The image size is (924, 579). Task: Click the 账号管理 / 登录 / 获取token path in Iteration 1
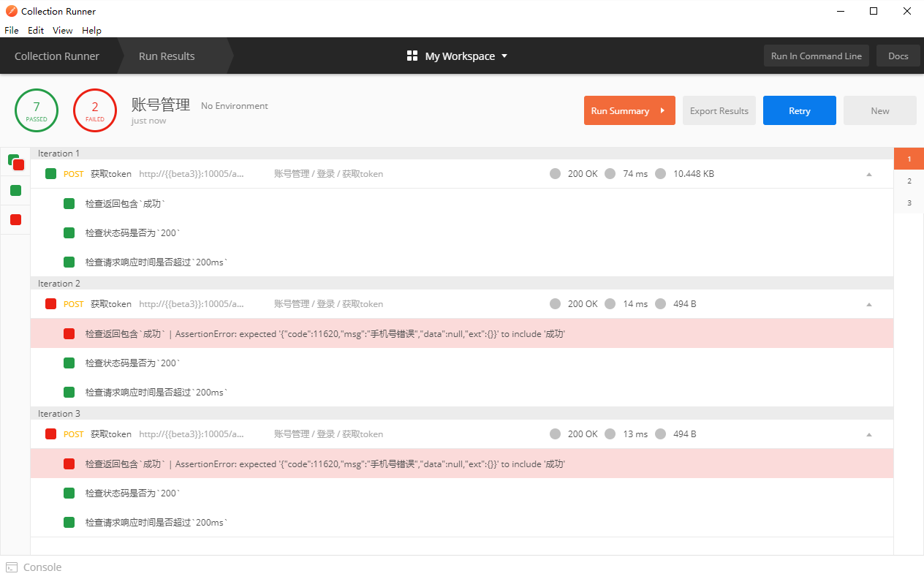pyautogui.click(x=329, y=174)
